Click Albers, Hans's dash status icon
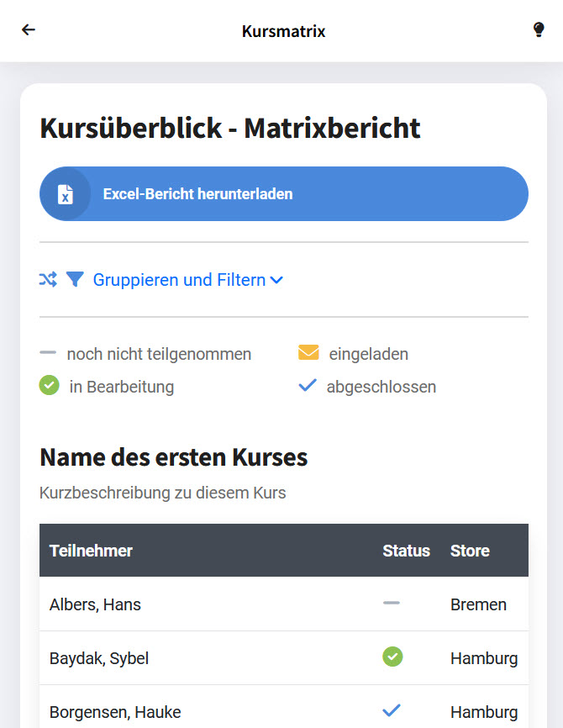 [392, 604]
